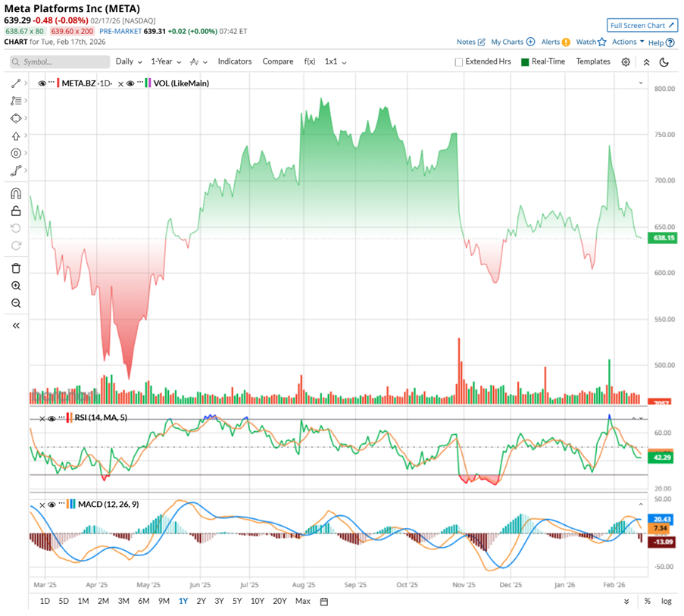This screenshot has width=684, height=616.
Task: Open the date range calendar icon
Action: (x=324, y=602)
